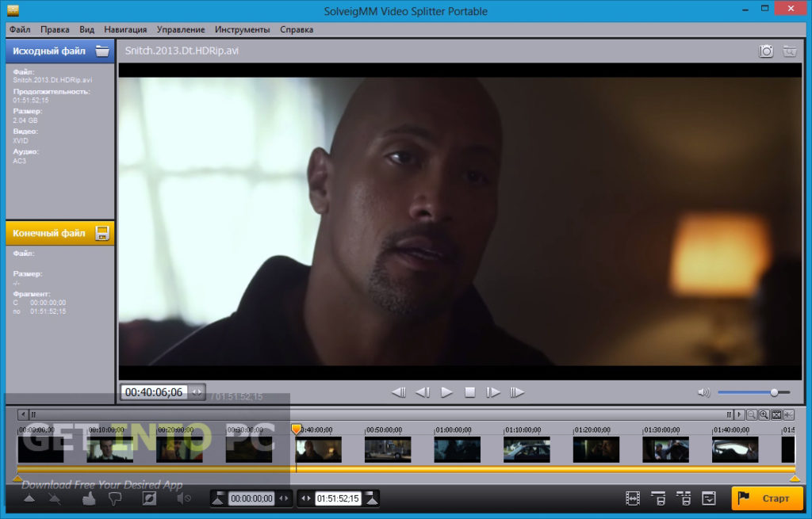Click the save-fragments-to-one-file icon

click(658, 498)
